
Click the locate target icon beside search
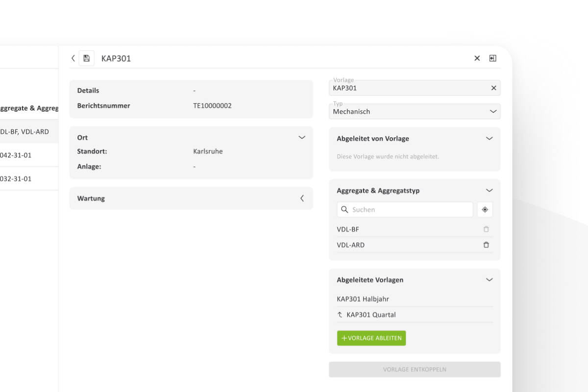click(485, 210)
